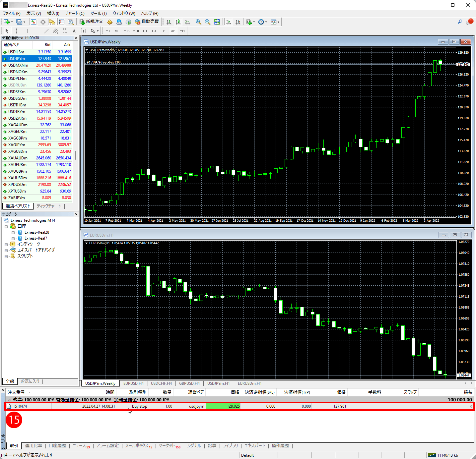Open the chart periodicity clock dropdown
This screenshot has height=459, width=476.
[x=262, y=22]
